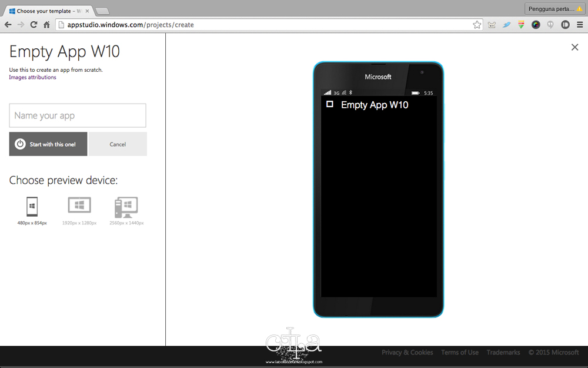The image size is (588, 368).
Task: Close the template preview with the X
Action: [574, 47]
